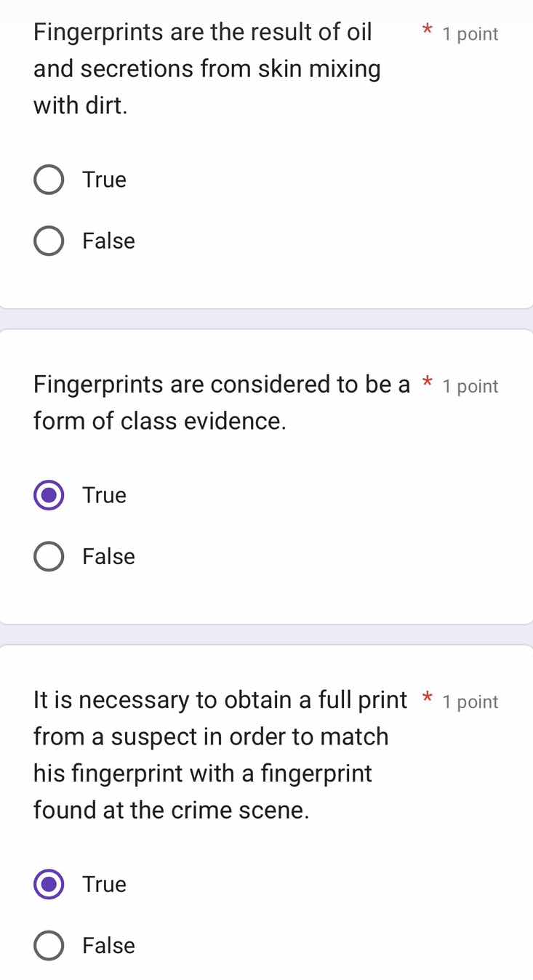
Task: Click the required asterisk on oil and secretions question
Action: click(x=428, y=33)
